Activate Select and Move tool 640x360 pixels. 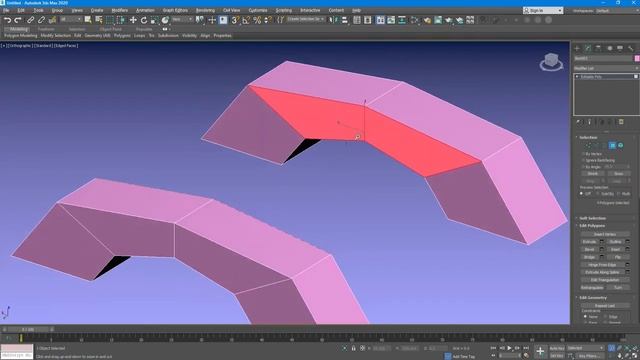(133, 20)
